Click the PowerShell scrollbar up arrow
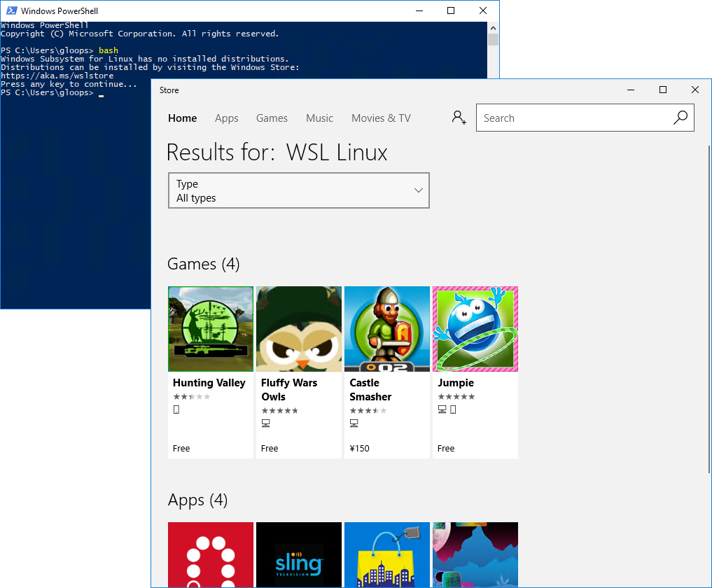 (493, 28)
